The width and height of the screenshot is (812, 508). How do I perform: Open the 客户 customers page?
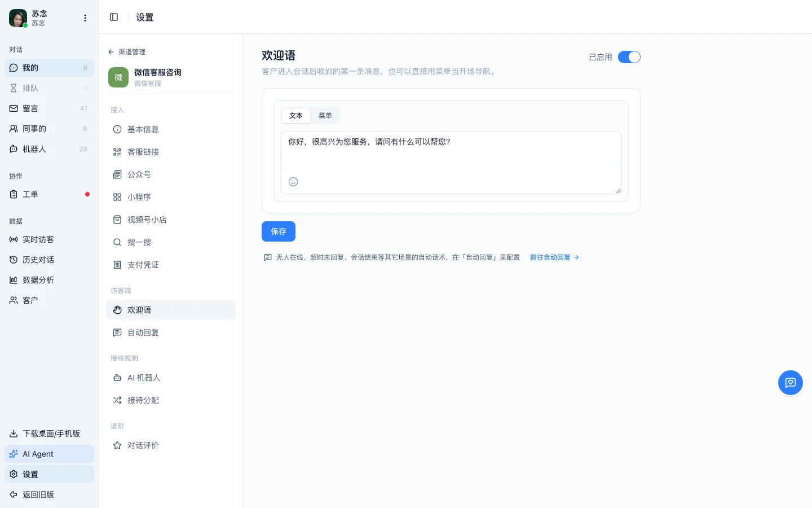[49, 300]
